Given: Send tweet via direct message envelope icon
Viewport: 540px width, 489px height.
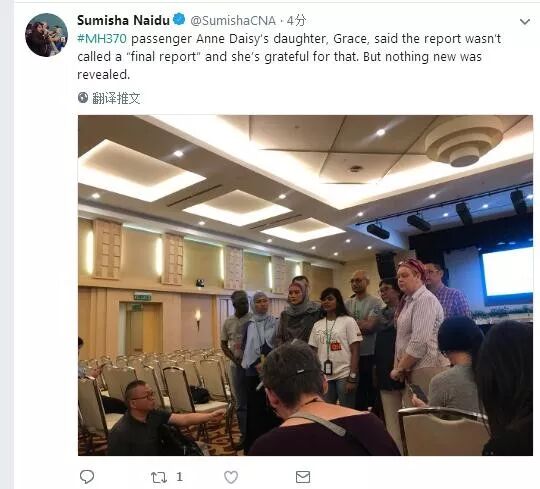Looking at the screenshot, I should (x=303, y=477).
